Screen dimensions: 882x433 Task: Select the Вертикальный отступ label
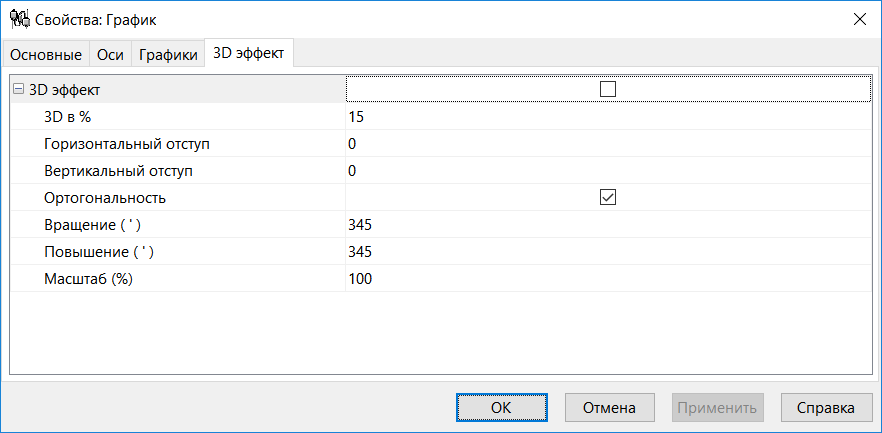coord(119,171)
